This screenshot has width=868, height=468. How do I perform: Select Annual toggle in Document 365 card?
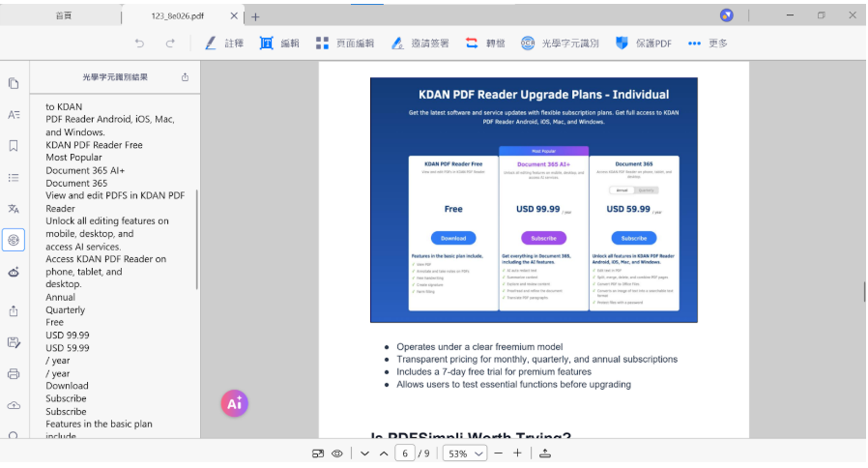pyautogui.click(x=622, y=190)
